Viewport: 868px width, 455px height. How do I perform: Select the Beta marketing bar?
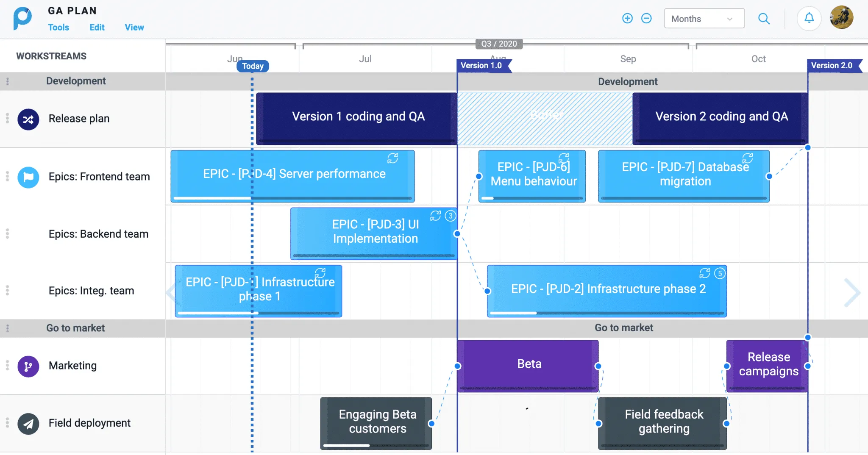(529, 364)
